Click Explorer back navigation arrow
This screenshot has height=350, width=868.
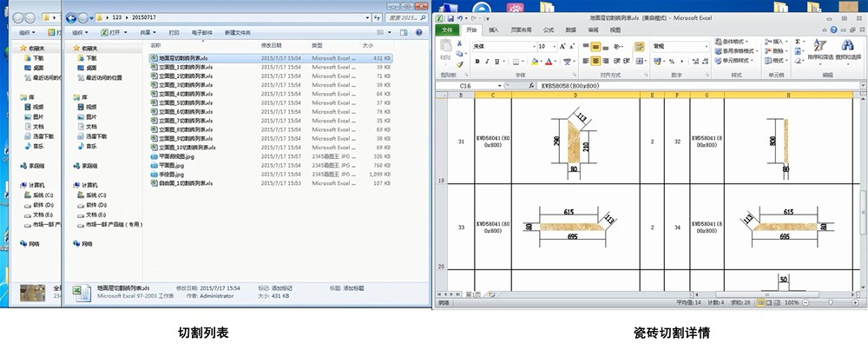[x=73, y=17]
